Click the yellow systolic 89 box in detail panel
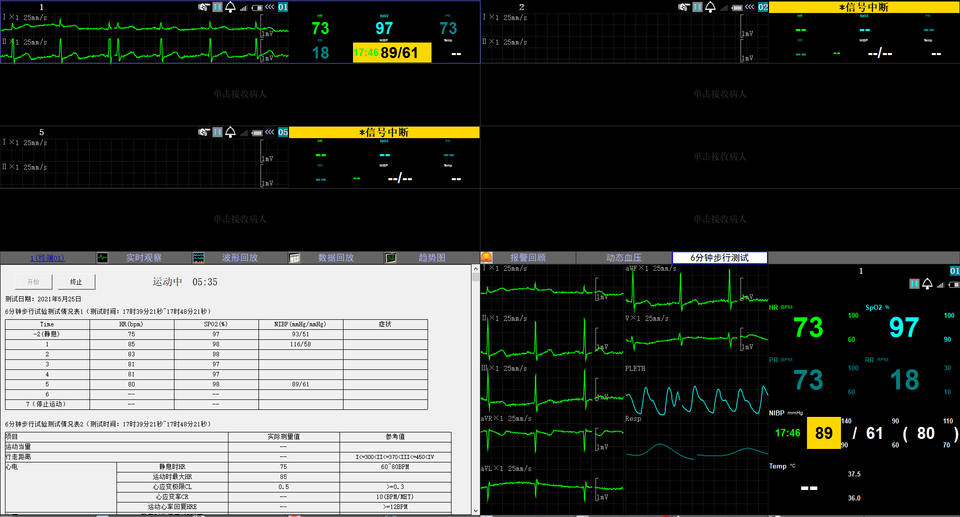The width and height of the screenshot is (960, 517). (823, 433)
